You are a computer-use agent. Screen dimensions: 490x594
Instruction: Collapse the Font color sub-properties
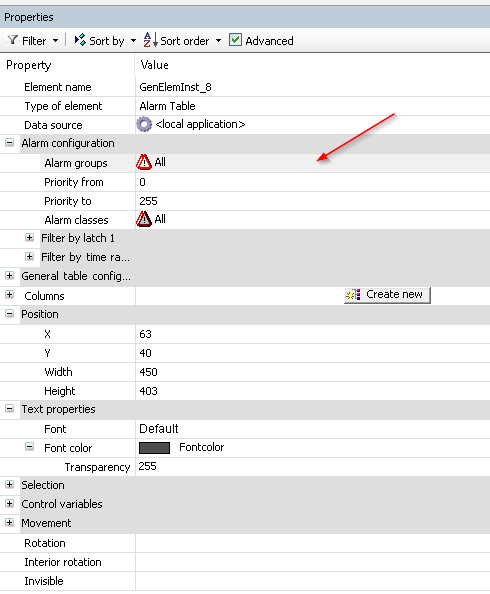pos(29,447)
